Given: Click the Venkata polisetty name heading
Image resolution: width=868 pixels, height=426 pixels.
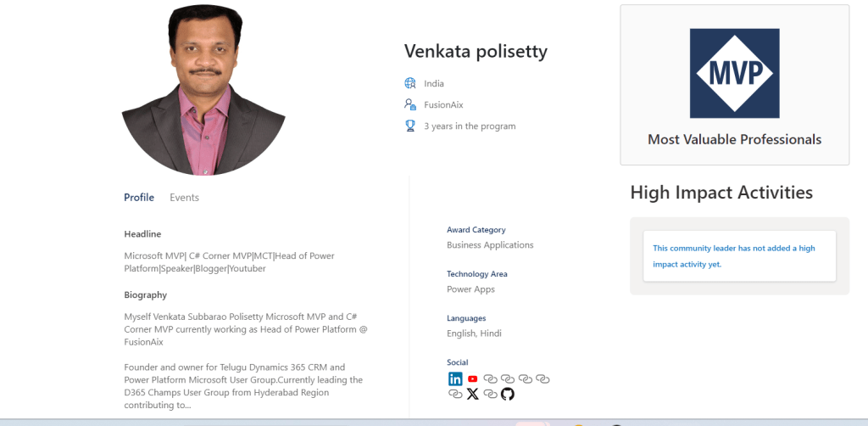Looking at the screenshot, I should pyautogui.click(x=476, y=52).
